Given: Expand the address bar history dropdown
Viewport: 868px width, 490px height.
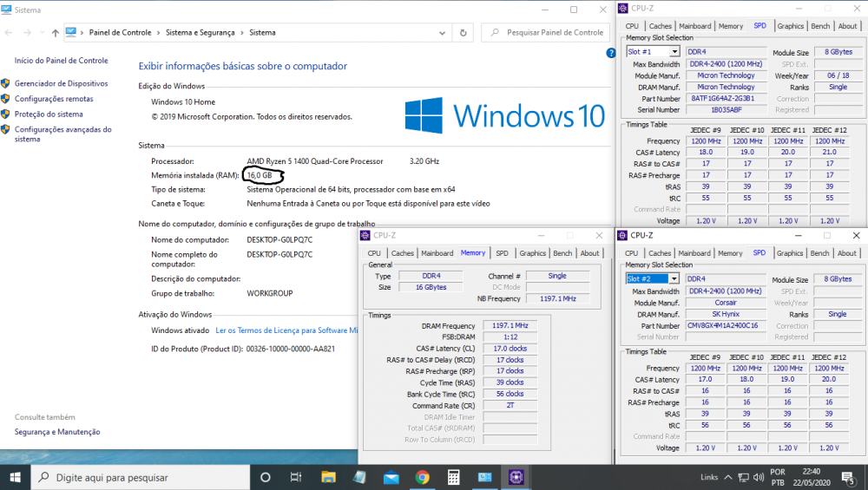Looking at the screenshot, I should tap(443, 33).
